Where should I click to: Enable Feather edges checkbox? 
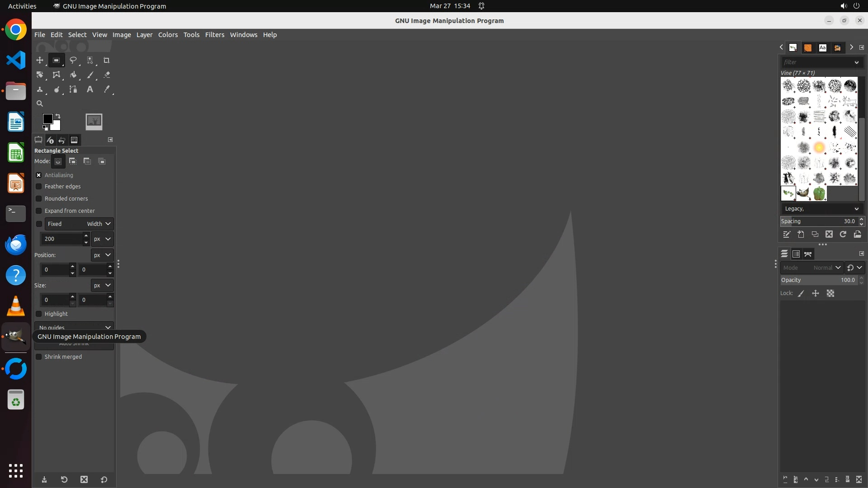[39, 187]
